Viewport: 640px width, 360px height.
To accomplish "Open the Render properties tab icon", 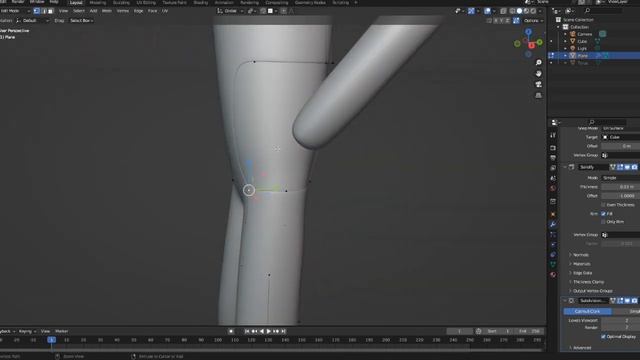I will (x=553, y=148).
